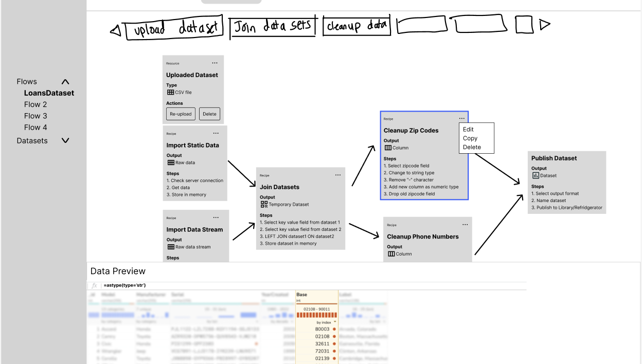Choose Edit from the context menu
This screenshot has width=642, height=364.
click(468, 130)
